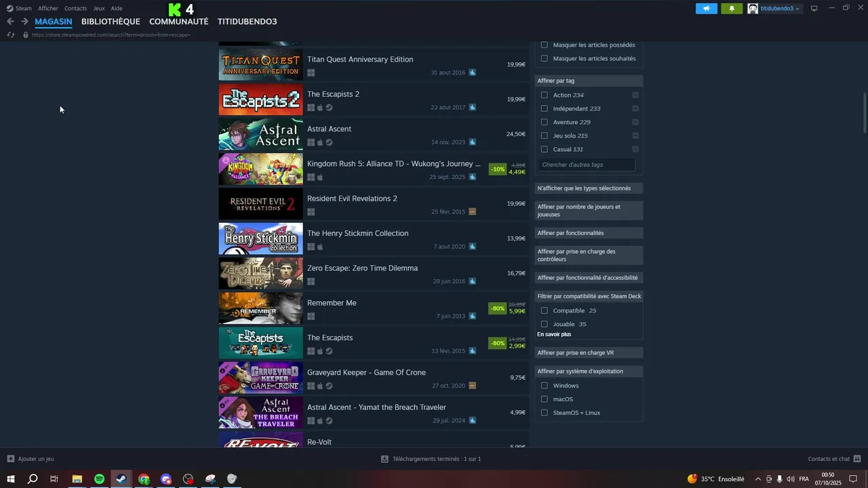The width and height of the screenshot is (868, 488).
Task: Open The Escapists 2 search result
Action: pyautogui.click(x=373, y=100)
